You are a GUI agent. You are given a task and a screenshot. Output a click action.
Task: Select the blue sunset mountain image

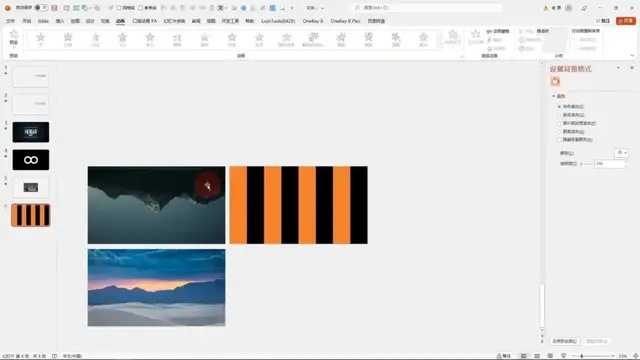(156, 288)
